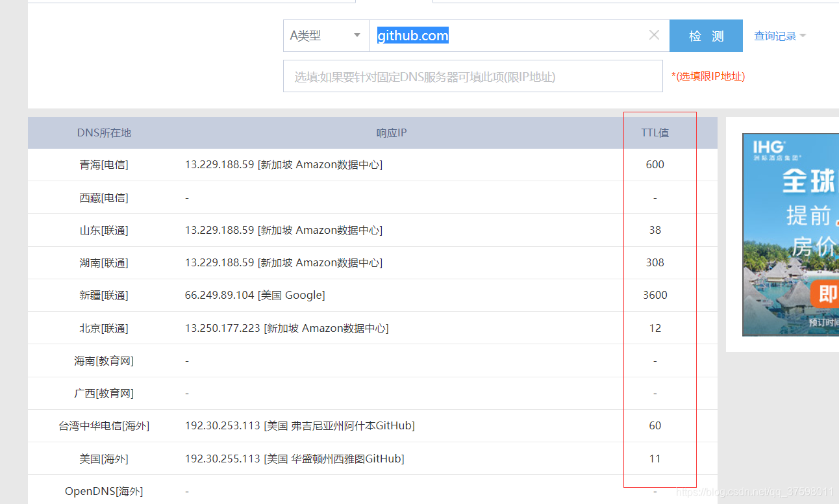Select the 广西[教育网] row label

[104, 393]
